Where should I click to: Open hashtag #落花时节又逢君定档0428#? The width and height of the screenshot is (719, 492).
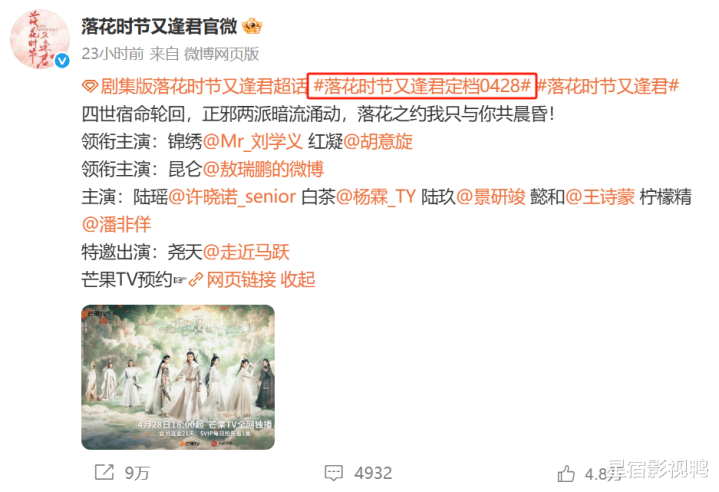click(422, 86)
